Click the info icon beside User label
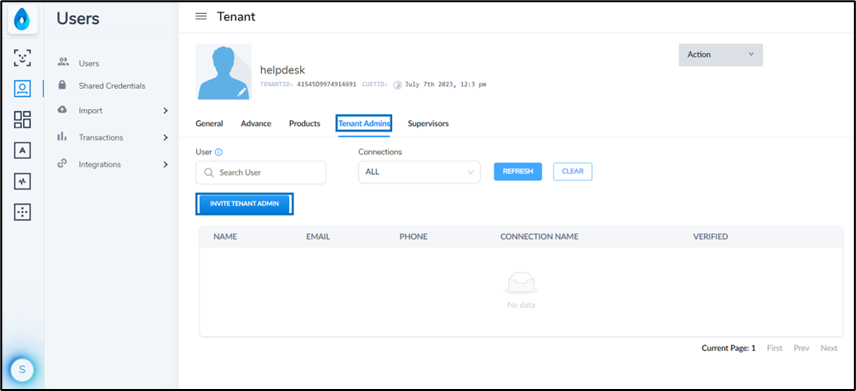 click(x=219, y=152)
